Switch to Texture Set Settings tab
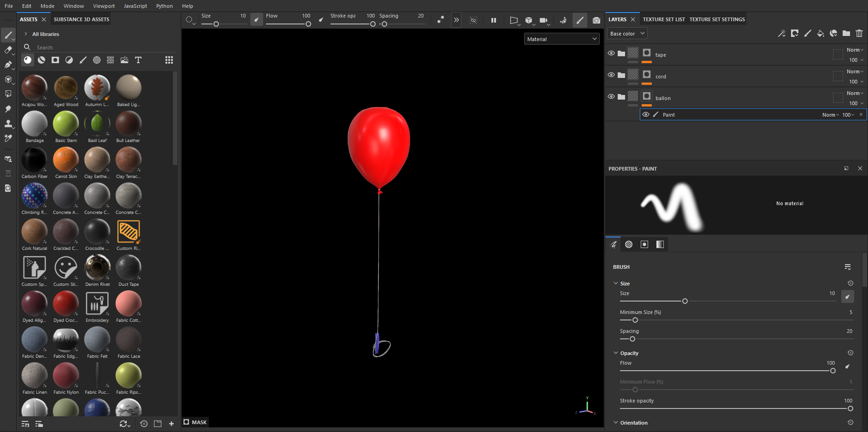The width and height of the screenshot is (868, 432). click(x=717, y=19)
